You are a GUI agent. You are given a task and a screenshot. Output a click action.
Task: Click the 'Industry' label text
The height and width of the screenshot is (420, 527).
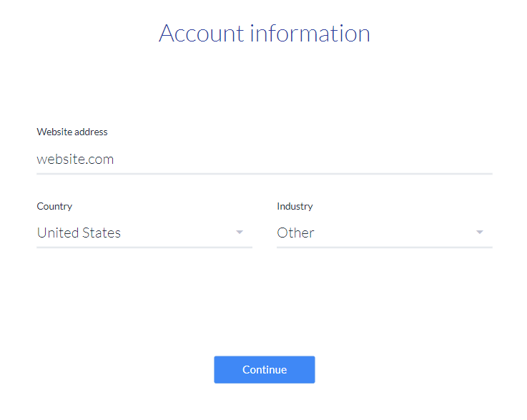[295, 206]
